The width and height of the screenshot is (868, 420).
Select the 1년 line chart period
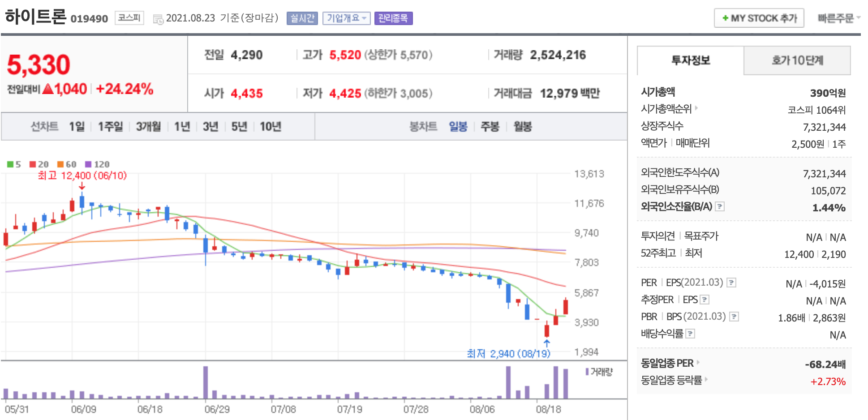pyautogui.click(x=182, y=127)
